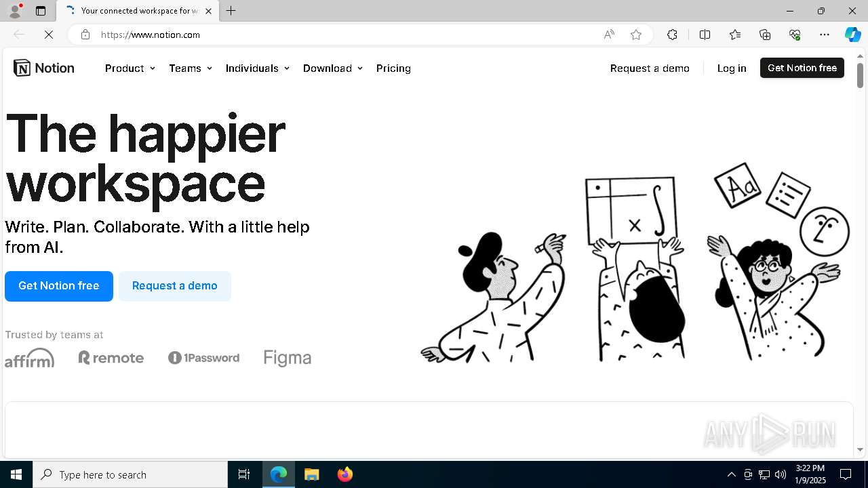Click the black Get Notion free button
The height and width of the screenshot is (488, 868).
tap(802, 68)
